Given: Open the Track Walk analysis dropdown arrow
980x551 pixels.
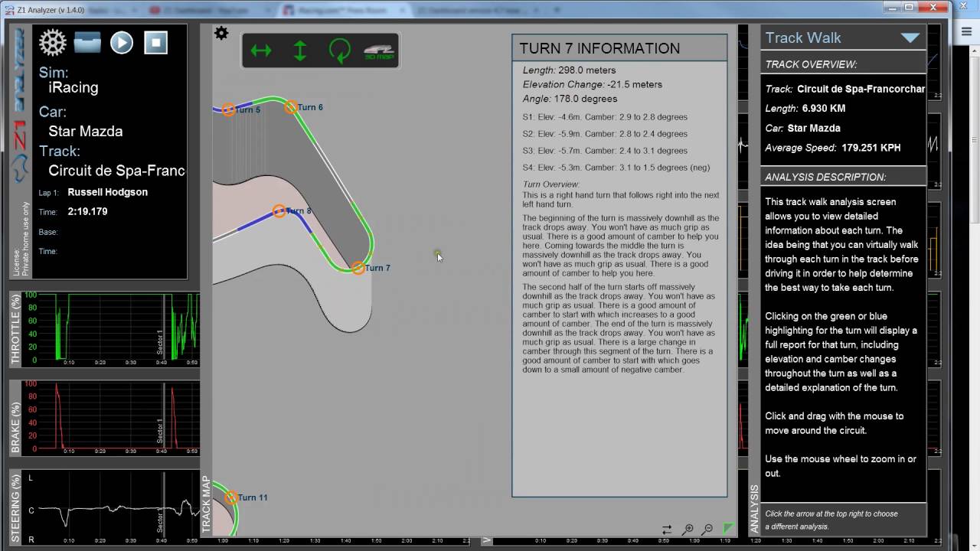Looking at the screenshot, I should pyautogui.click(x=910, y=37).
